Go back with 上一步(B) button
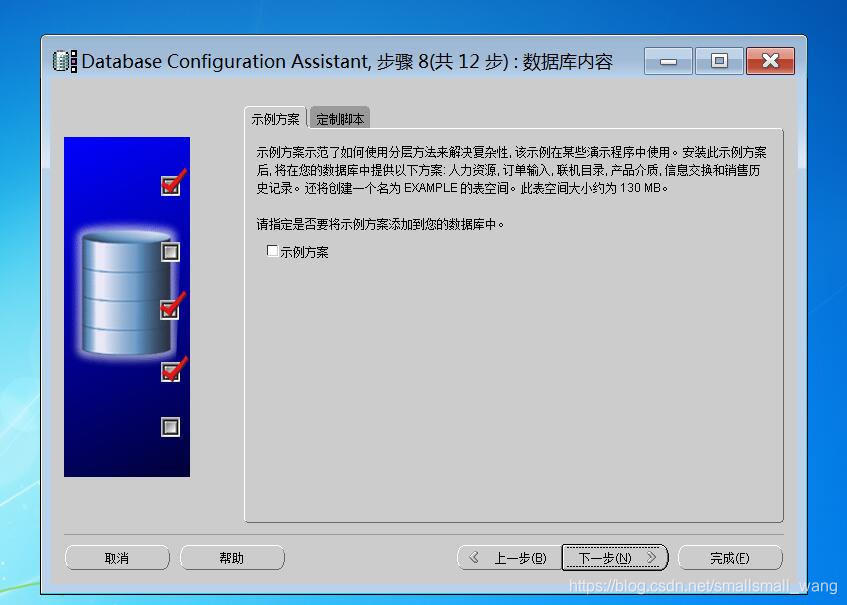847x605 pixels. (x=509, y=558)
